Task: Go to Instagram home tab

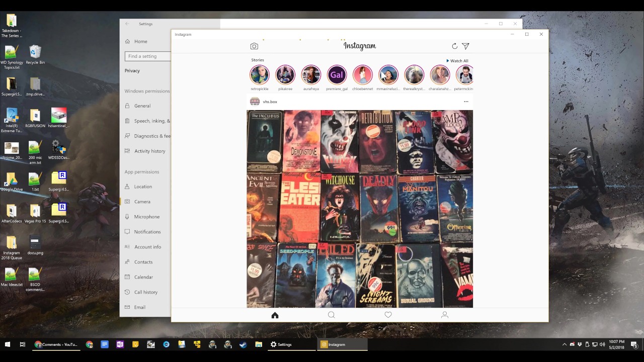Action: coord(275,315)
